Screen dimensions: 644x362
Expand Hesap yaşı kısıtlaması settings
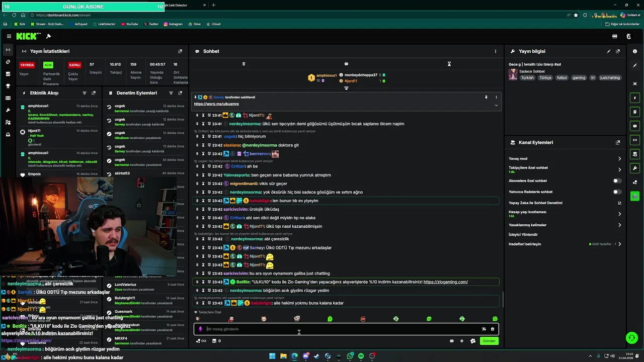(620, 214)
